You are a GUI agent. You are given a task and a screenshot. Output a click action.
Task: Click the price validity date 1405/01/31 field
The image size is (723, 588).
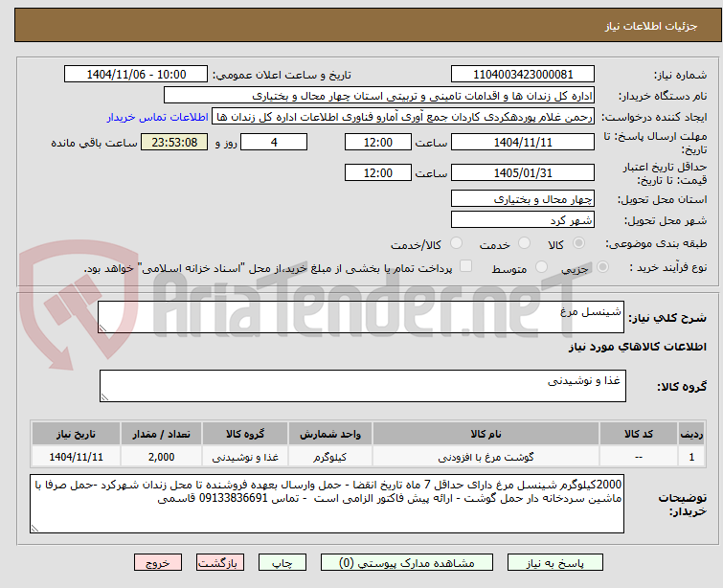point(523,172)
